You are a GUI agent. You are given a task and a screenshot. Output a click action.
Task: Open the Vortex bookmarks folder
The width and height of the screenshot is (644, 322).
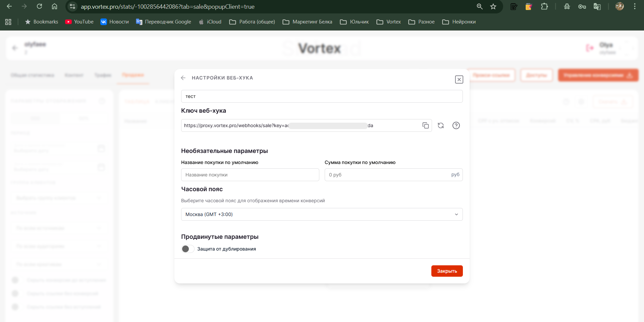pyautogui.click(x=389, y=22)
